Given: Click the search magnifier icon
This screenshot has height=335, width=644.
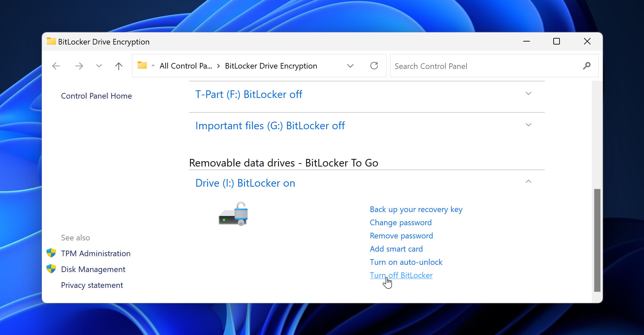Looking at the screenshot, I should (586, 66).
